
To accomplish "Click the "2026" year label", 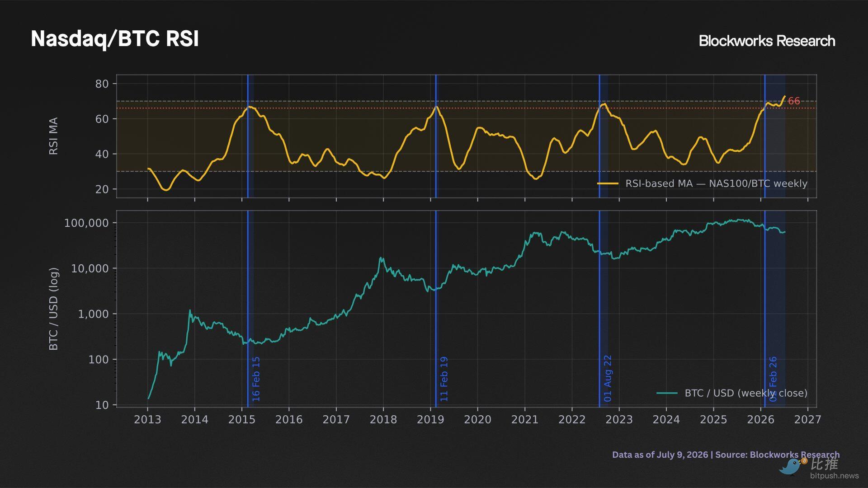I will tap(760, 420).
